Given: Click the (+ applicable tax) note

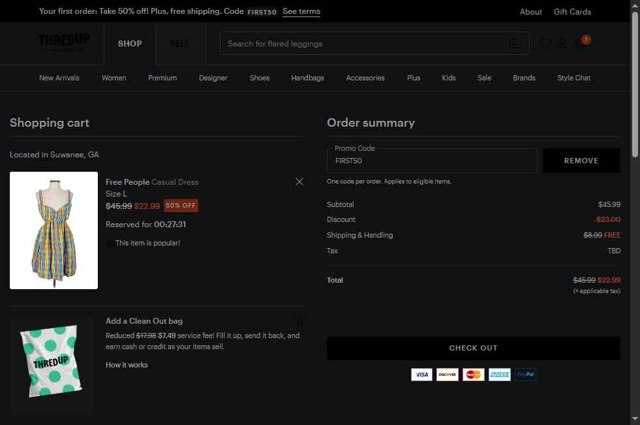Looking at the screenshot, I should point(597,291).
